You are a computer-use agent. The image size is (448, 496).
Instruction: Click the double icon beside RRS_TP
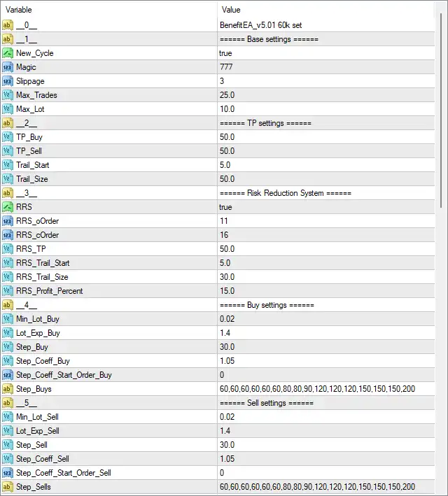coord(8,249)
